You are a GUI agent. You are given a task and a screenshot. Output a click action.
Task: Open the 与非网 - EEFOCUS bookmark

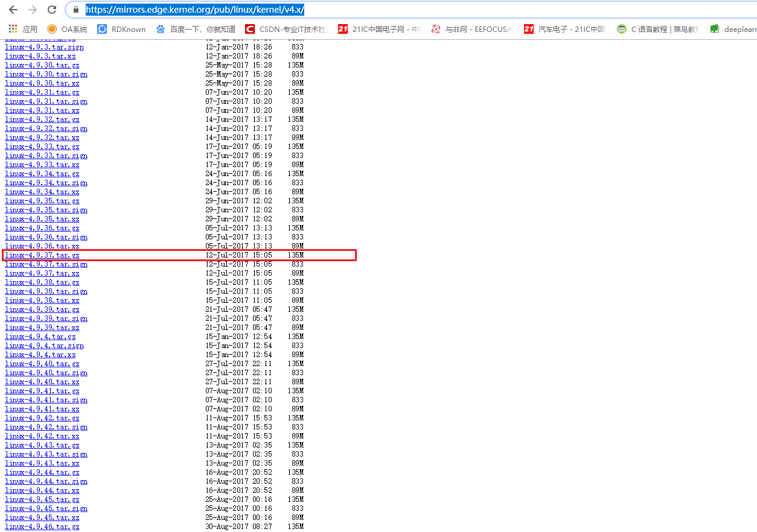point(473,29)
